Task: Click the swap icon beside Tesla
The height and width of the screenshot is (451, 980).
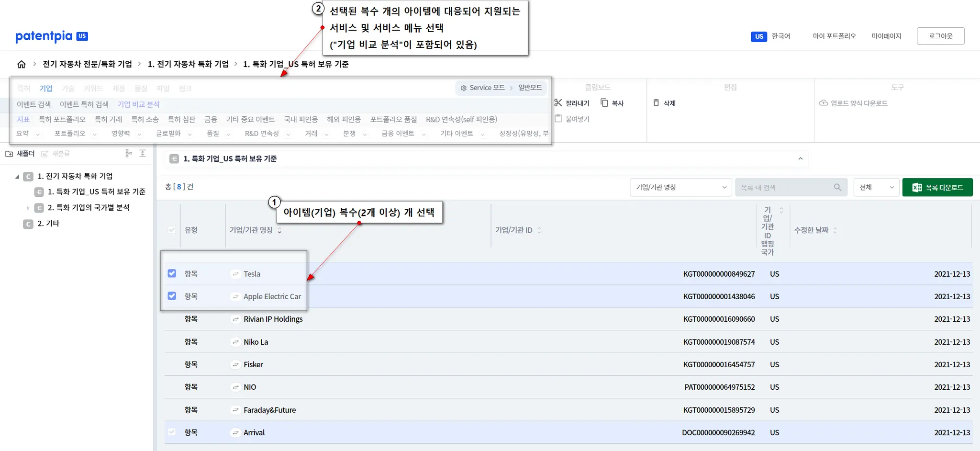Action: point(235,274)
